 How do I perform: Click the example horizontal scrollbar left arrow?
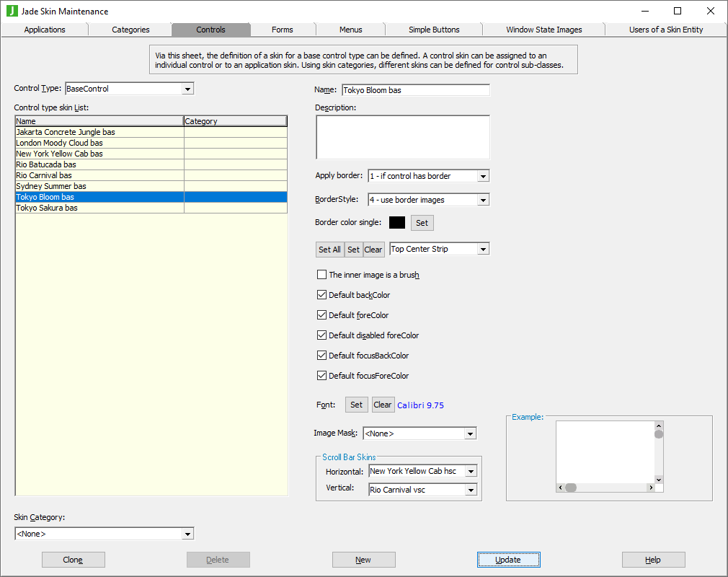561,488
